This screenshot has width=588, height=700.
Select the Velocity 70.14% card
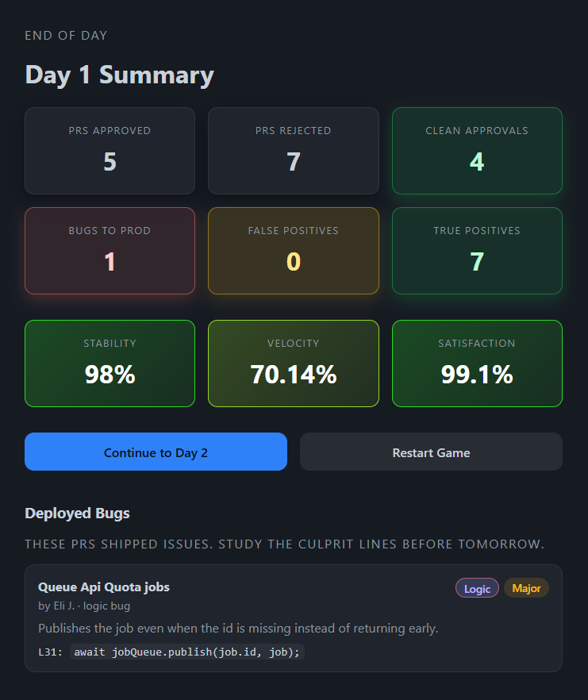coord(293,363)
